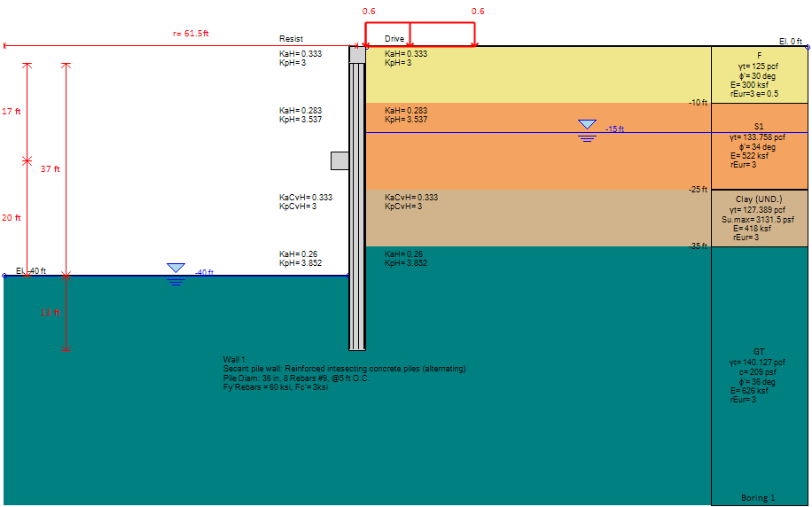Click the Secant pile wall description line
The width and height of the screenshot is (812, 507).
point(344,369)
